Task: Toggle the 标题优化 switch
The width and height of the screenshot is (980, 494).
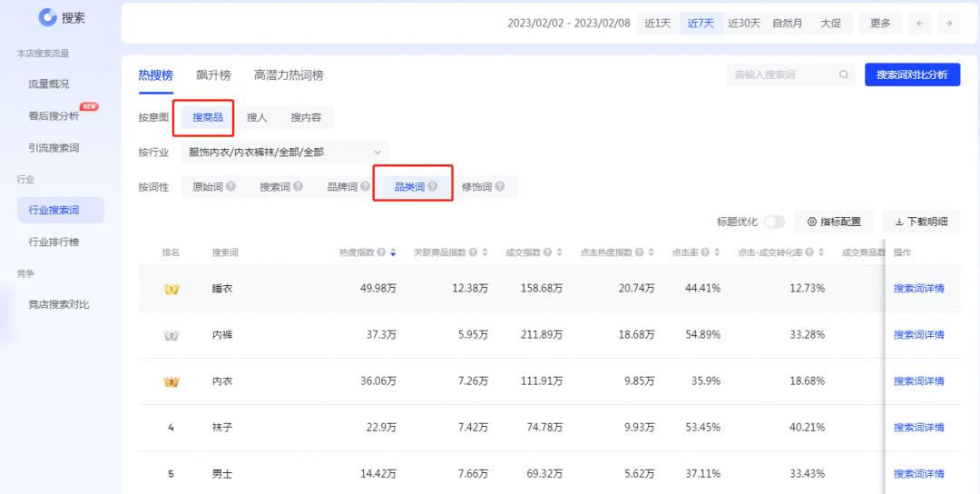Action: 774,222
